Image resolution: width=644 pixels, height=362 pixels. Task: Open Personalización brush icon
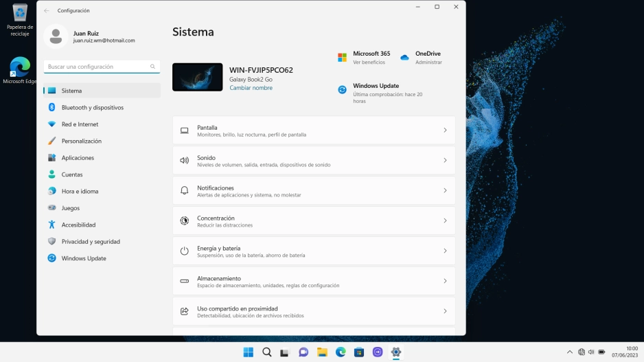[51, 141]
